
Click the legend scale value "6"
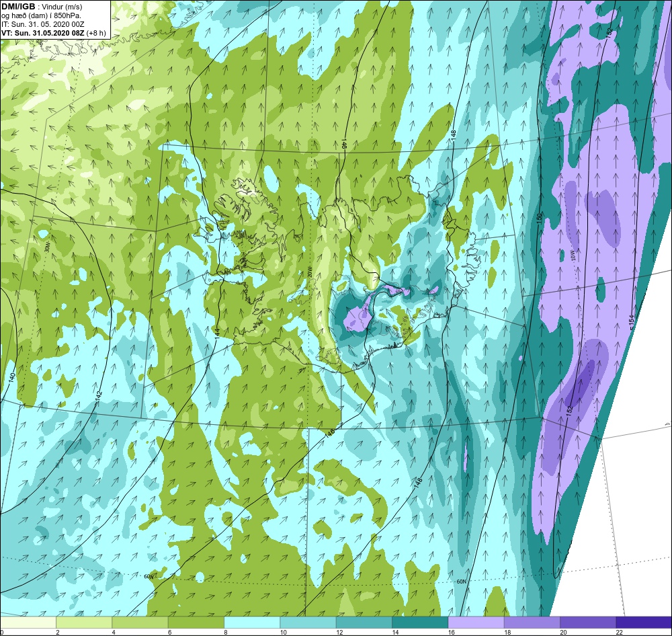[170, 632]
